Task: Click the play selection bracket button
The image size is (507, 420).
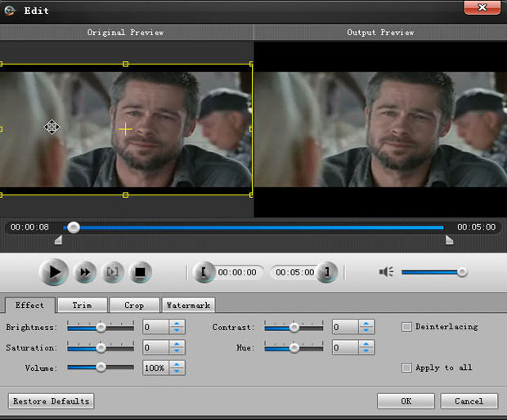Action: (x=113, y=272)
